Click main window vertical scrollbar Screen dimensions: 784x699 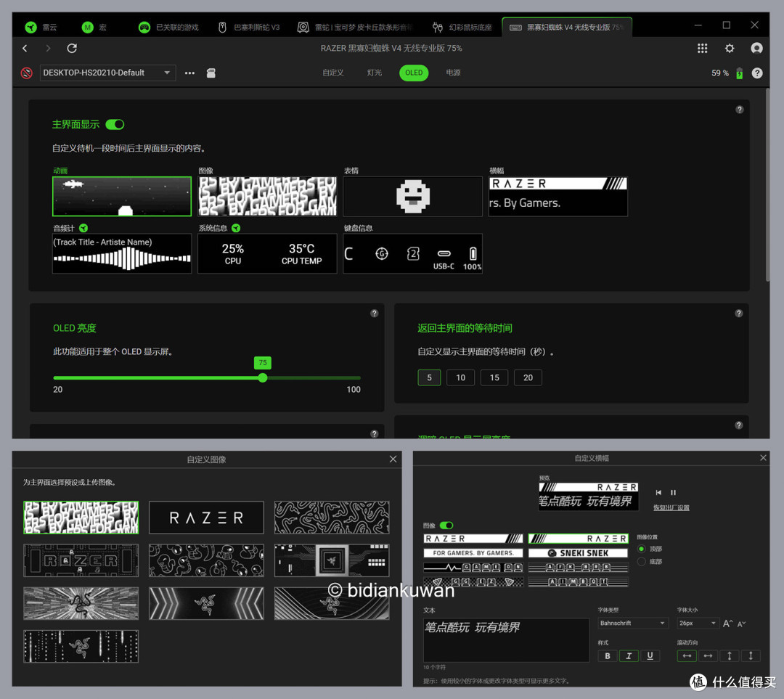(767, 185)
